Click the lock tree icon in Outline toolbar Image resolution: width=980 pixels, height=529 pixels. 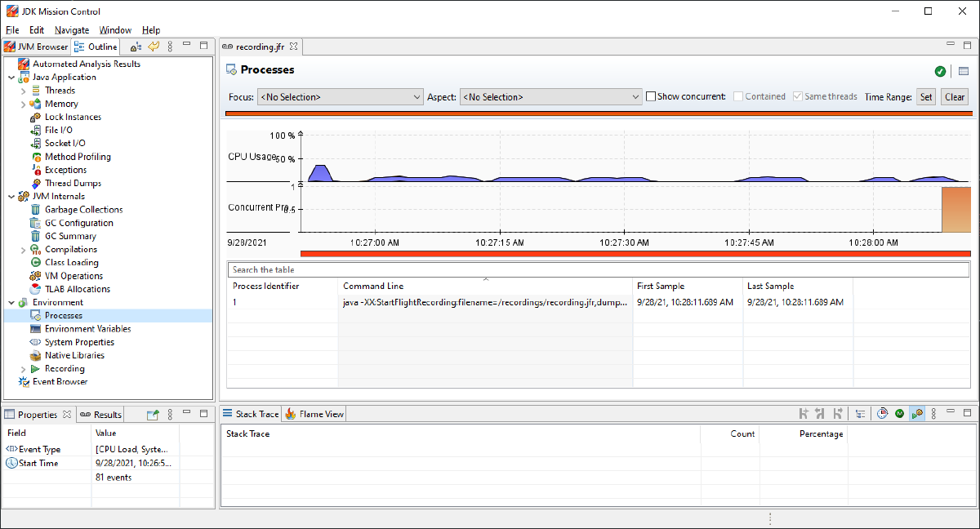(136, 47)
